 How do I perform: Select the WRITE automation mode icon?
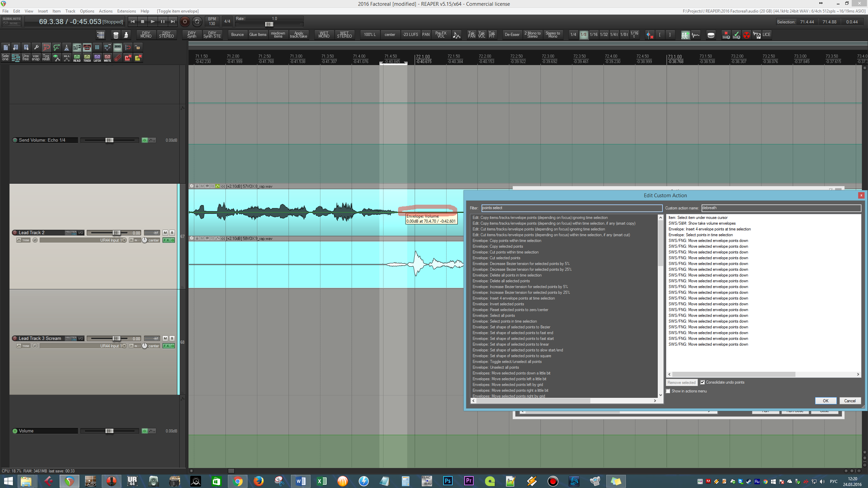coord(107,58)
